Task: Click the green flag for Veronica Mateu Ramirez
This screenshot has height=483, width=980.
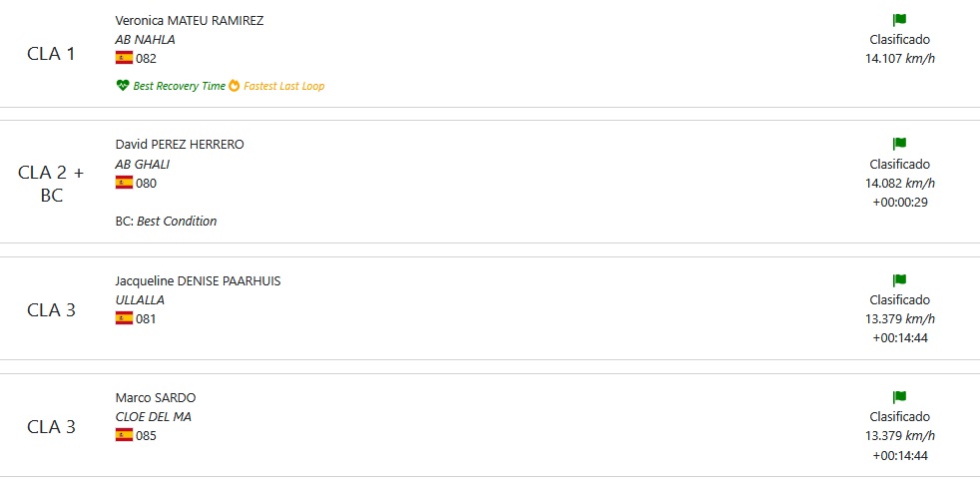Action: [899, 20]
